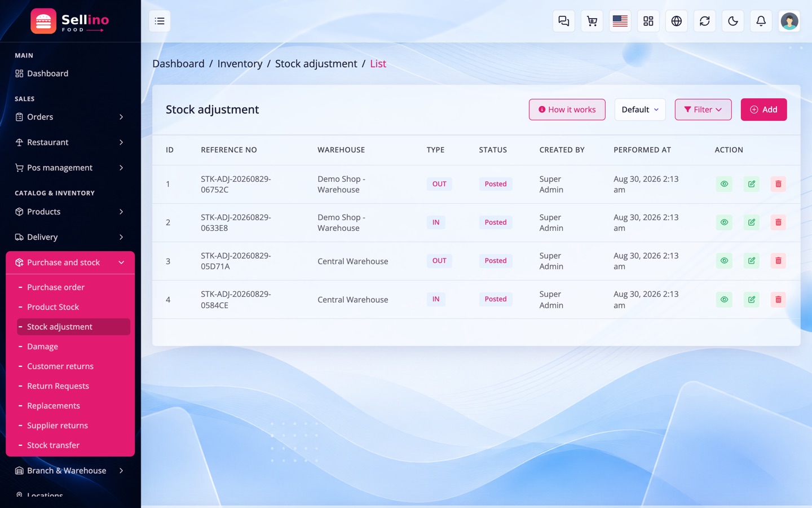
Task: Go to Inventory breadcrumb link
Action: 240,64
